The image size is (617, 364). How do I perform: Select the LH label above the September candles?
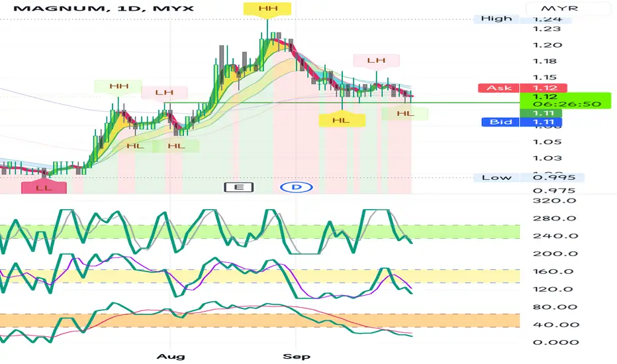[x=376, y=61]
